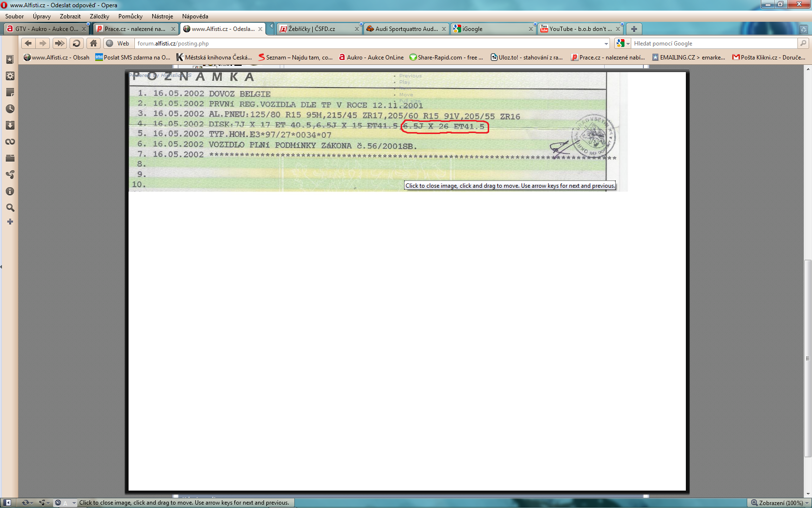Viewport: 812px width, 508px height.
Task: Open the Bookmarks panel in the sidebar
Action: pyautogui.click(x=10, y=60)
